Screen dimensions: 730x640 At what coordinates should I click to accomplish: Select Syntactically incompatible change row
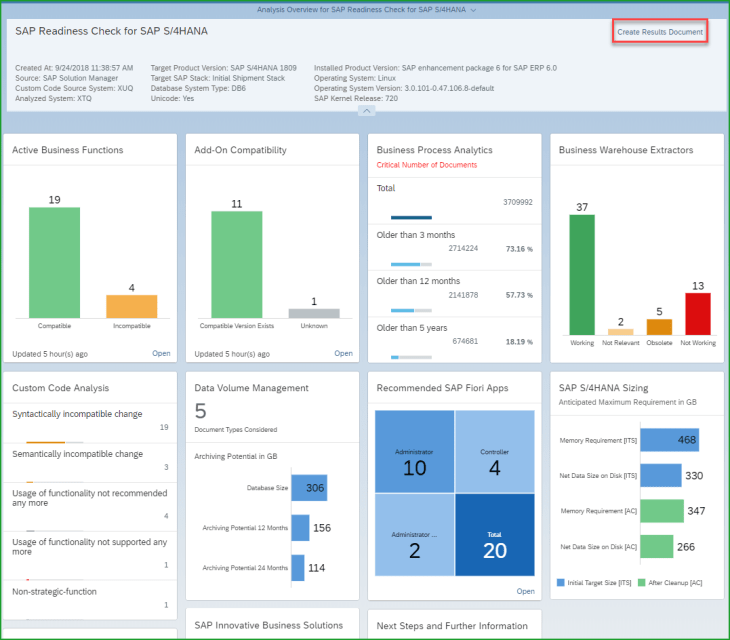90,424
